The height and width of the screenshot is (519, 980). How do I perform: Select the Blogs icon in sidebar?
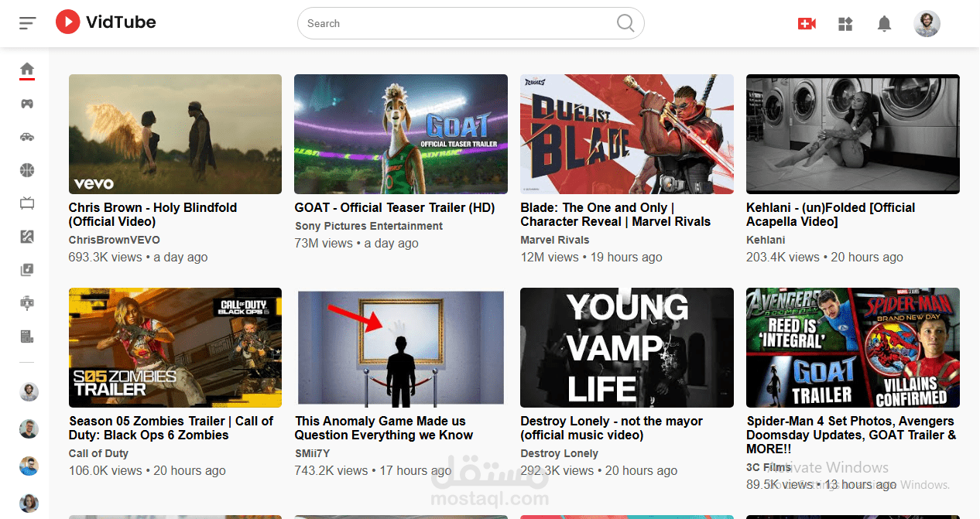[27, 303]
